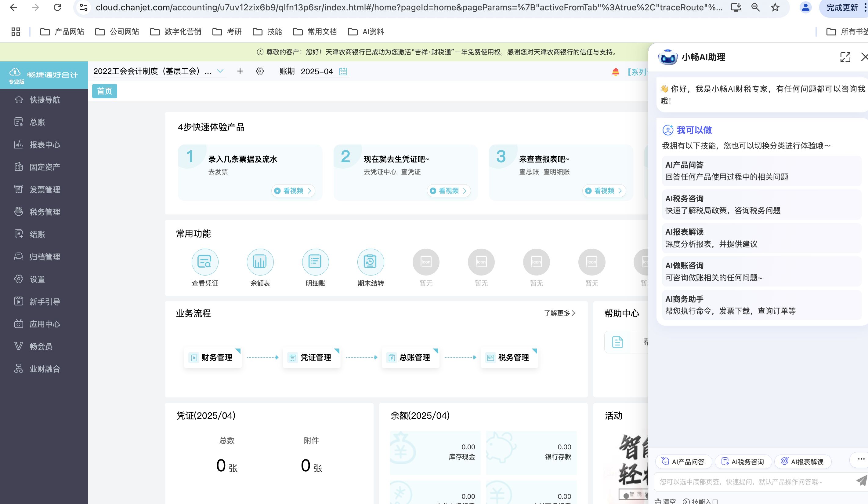Open 总账 in the left sidebar

(x=37, y=122)
